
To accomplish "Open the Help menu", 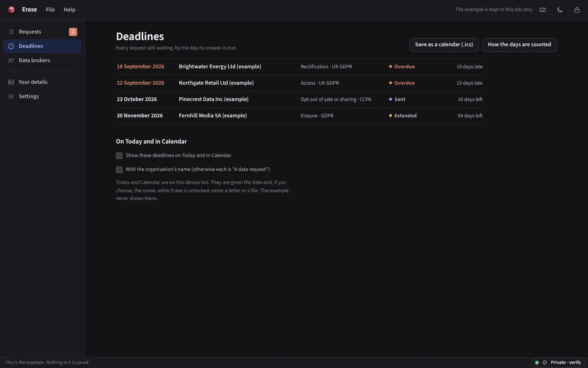I will tap(69, 10).
